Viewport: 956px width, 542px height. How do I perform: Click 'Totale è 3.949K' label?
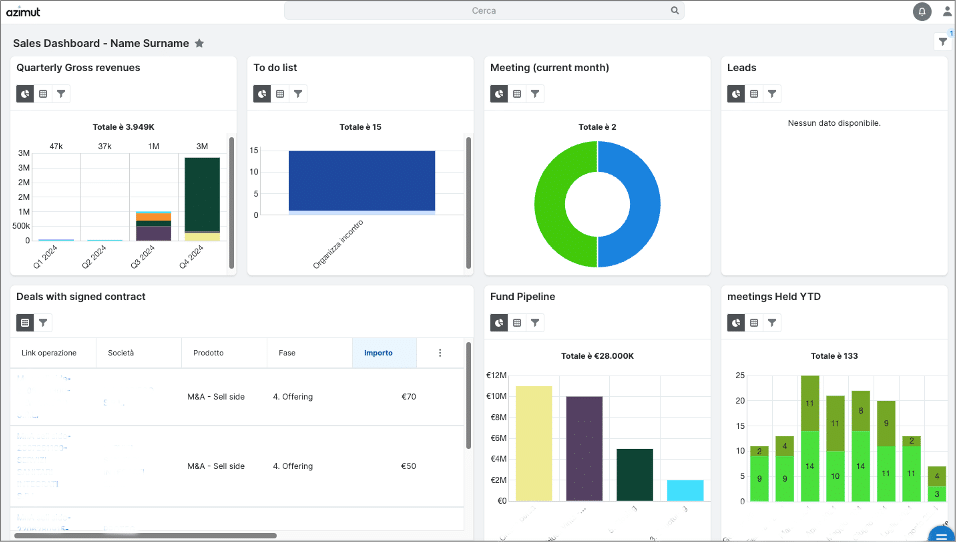pos(123,127)
